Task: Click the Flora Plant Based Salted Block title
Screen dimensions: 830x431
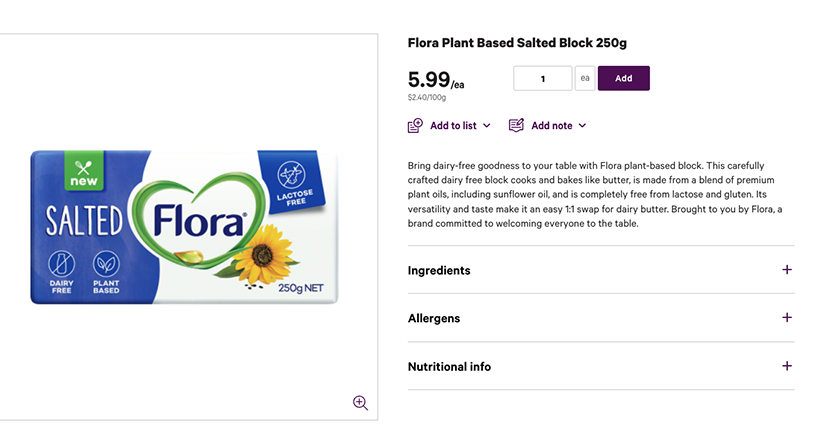Action: (x=517, y=43)
